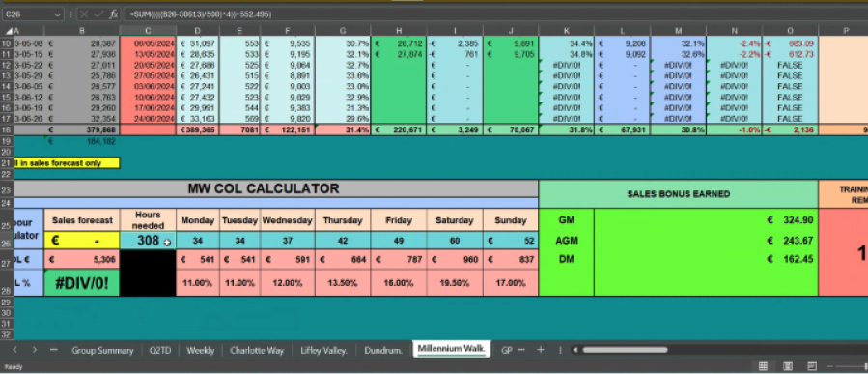Viewport: 868px width, 374px height.
Task: Click vertical dots beside the new sheet button
Action: [x=560, y=350]
